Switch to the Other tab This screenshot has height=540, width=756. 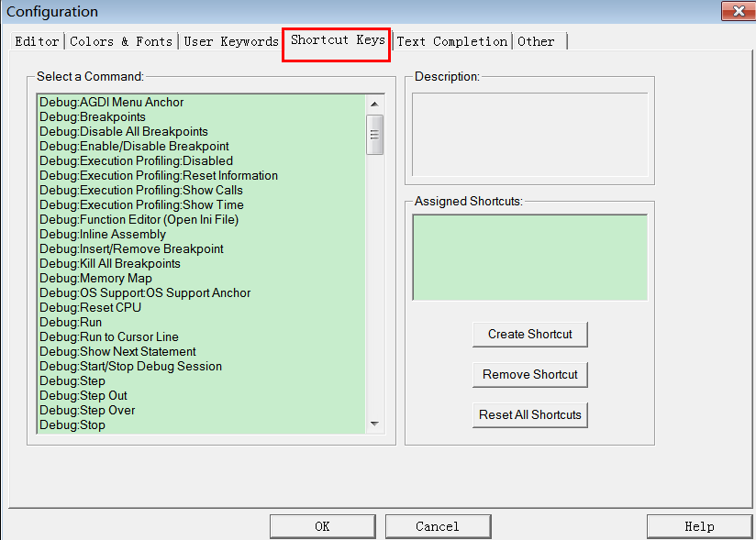[537, 41]
